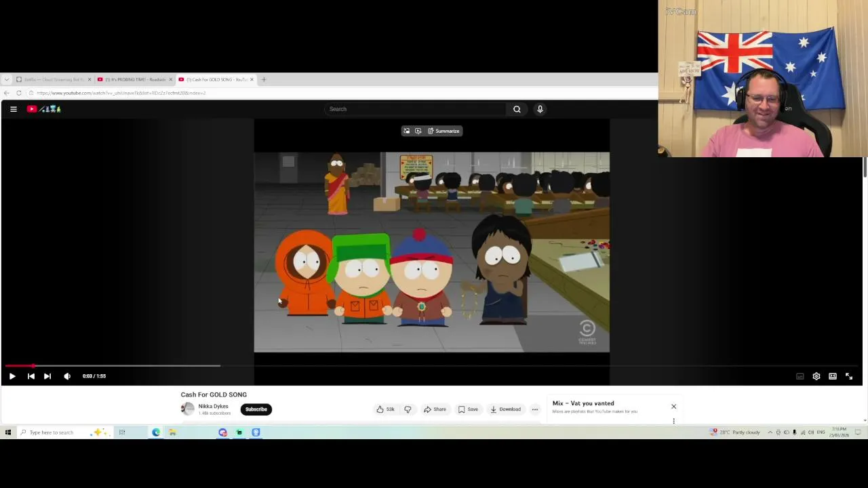Expand the tab search dropdown arrow

[x=7, y=79]
